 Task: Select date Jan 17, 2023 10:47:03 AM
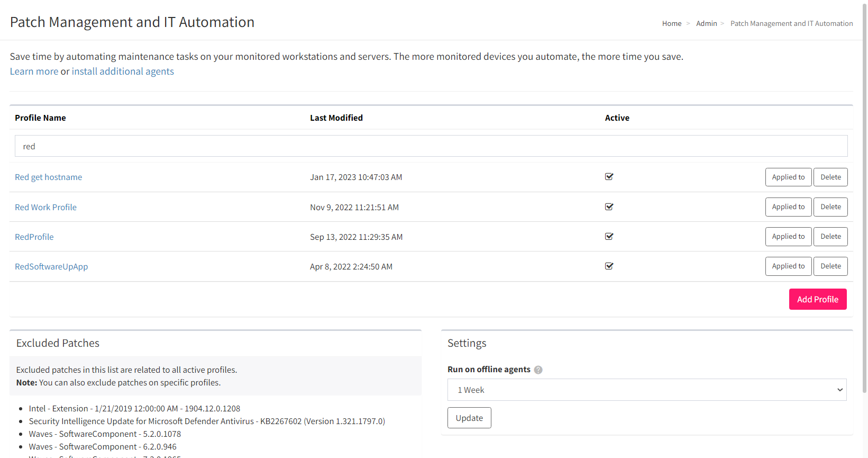point(356,177)
